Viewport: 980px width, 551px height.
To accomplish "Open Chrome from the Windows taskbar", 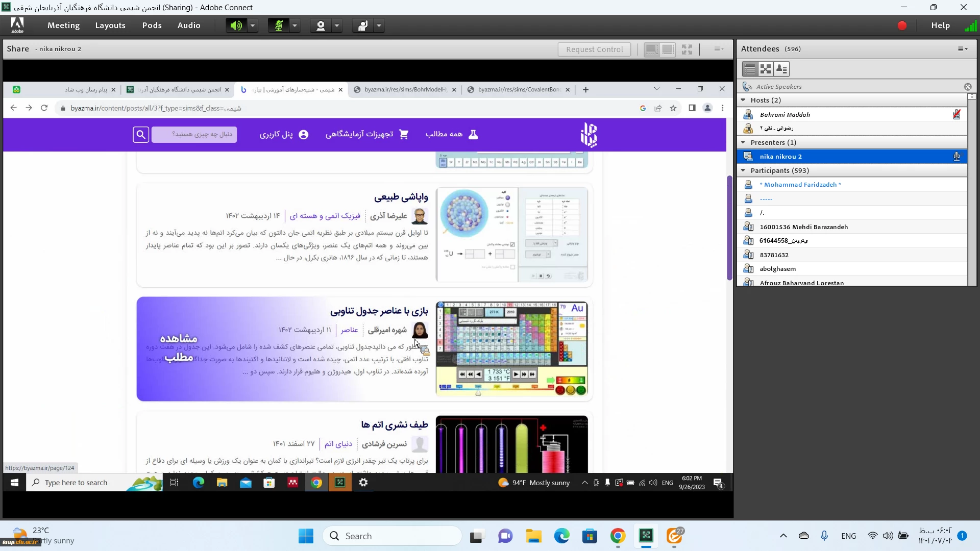I will click(x=618, y=536).
